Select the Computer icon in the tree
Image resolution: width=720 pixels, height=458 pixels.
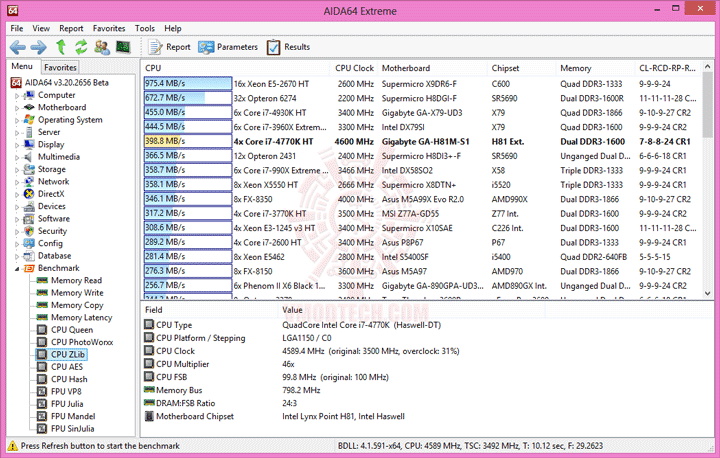(x=29, y=95)
